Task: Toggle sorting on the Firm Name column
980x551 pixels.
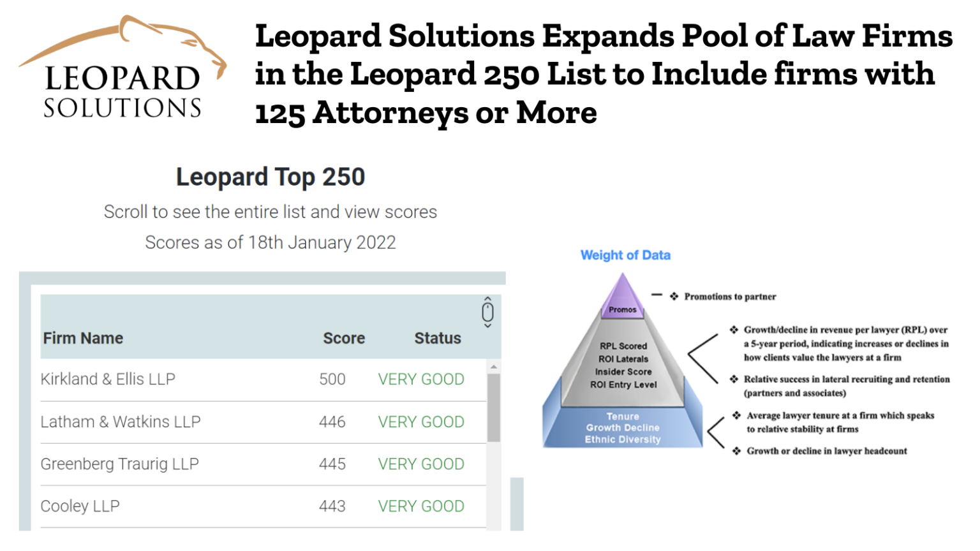Action: (x=83, y=338)
